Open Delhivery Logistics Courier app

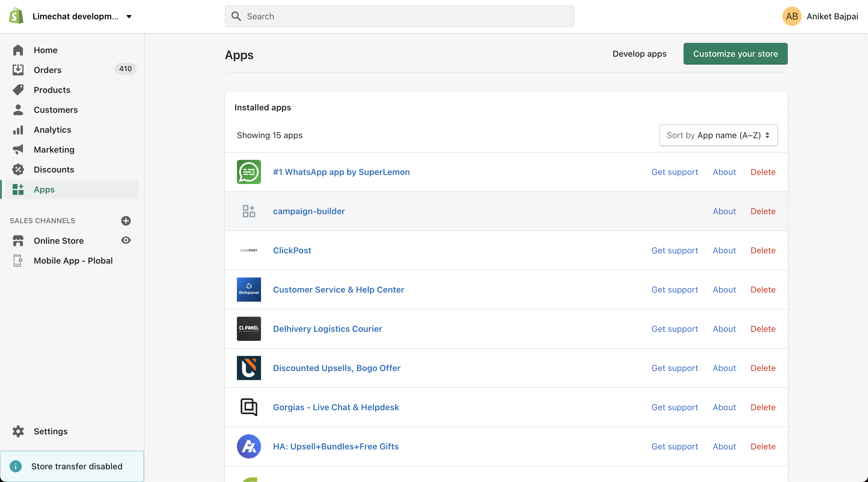[x=327, y=329]
